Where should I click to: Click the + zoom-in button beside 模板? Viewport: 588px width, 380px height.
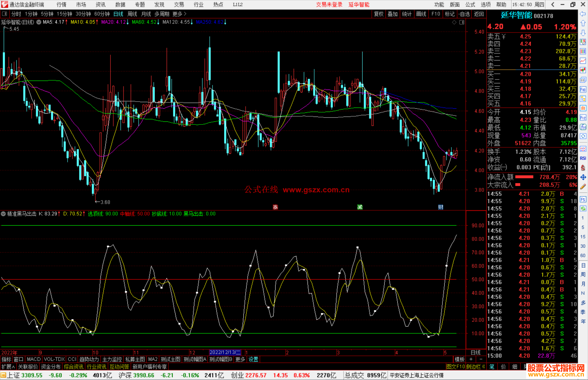(x=471, y=359)
